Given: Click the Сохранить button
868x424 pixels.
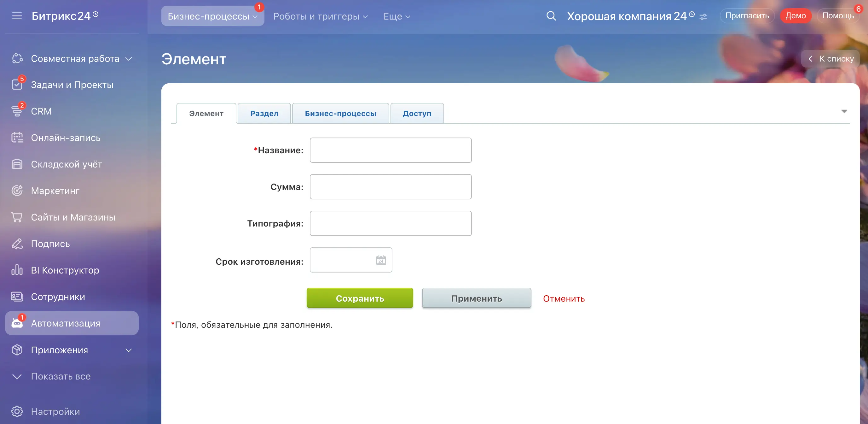Looking at the screenshot, I should [x=359, y=298].
